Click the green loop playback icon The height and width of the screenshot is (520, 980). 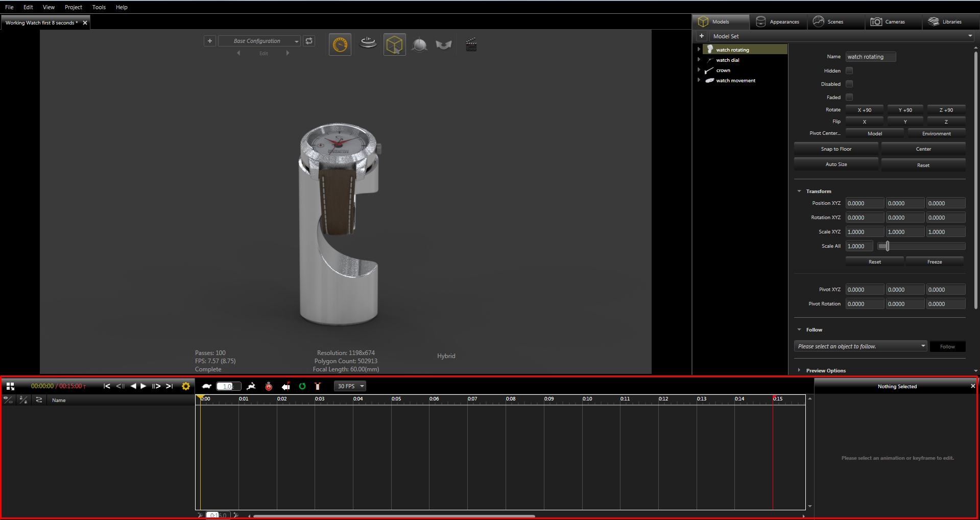(x=302, y=386)
